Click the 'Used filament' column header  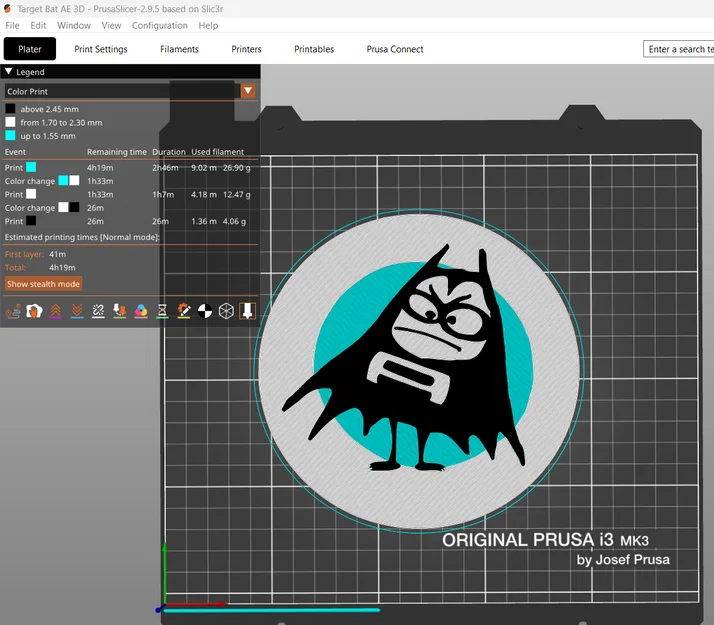point(217,152)
